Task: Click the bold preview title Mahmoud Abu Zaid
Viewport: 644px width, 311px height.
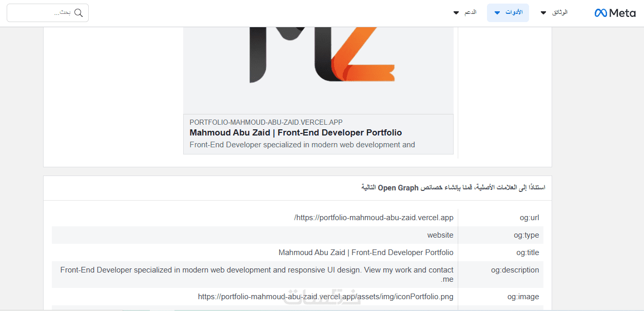Action: [296, 132]
